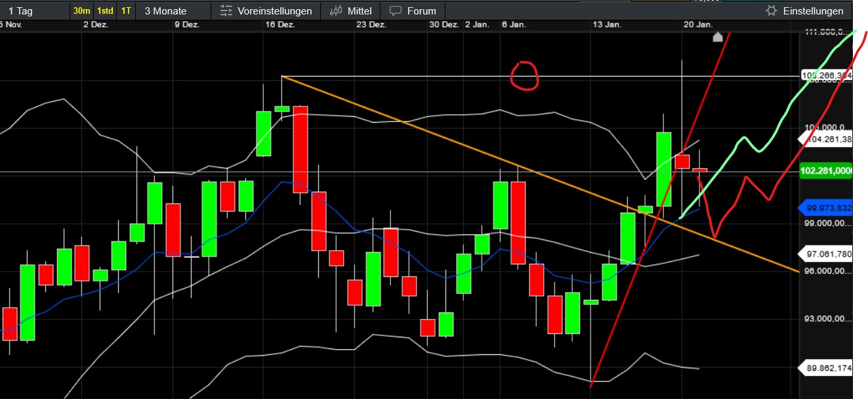Image resolution: width=868 pixels, height=399 pixels.
Task: Click the 97.061 middle band label
Action: pos(825,253)
